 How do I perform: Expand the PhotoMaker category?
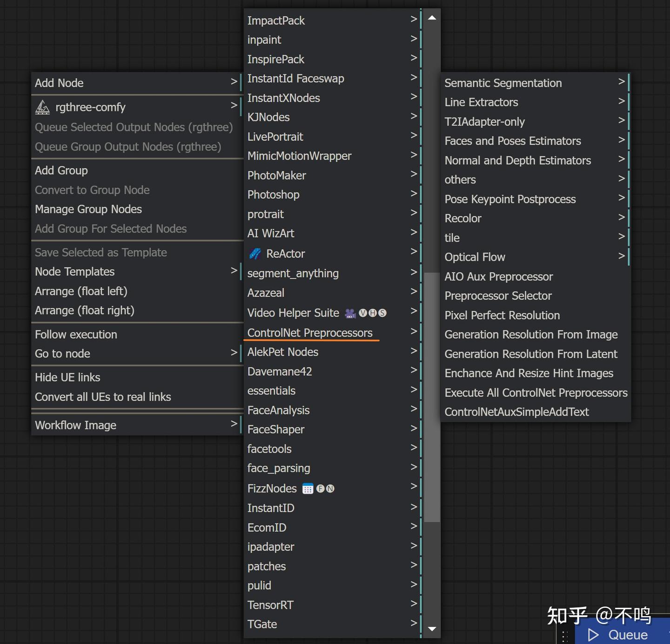click(333, 175)
